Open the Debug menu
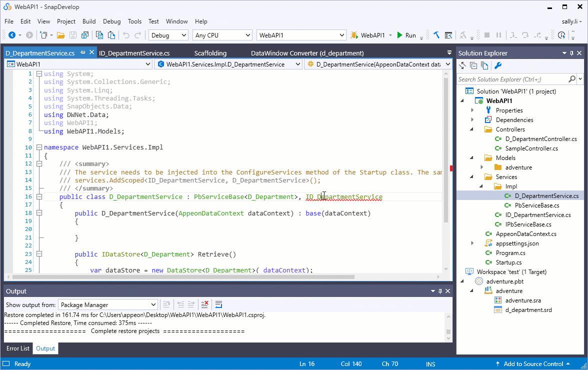The image size is (588, 370). coord(111,21)
